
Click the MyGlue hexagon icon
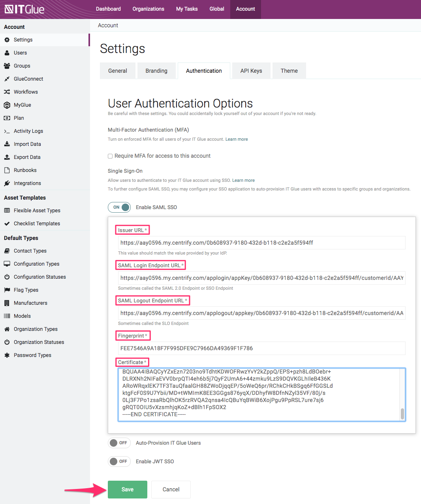(7, 105)
